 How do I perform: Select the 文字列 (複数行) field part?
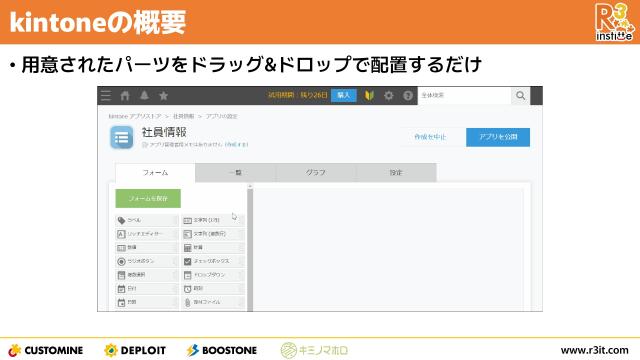[213, 234]
